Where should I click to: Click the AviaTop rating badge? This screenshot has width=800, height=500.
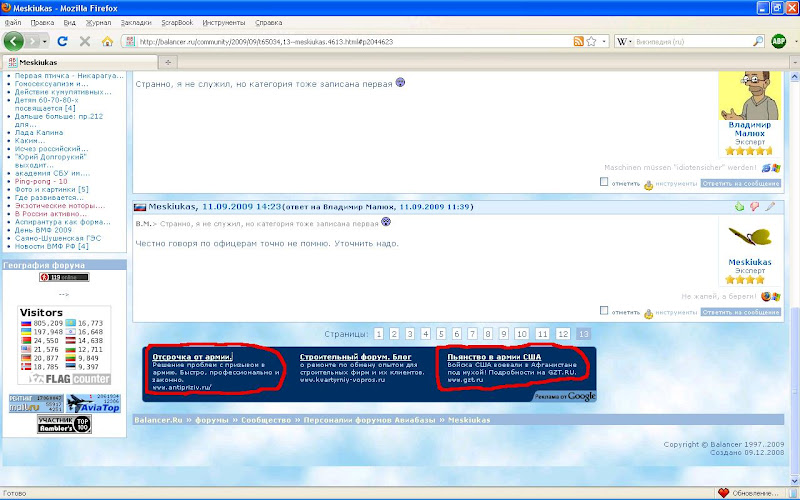pyautogui.click(x=93, y=403)
